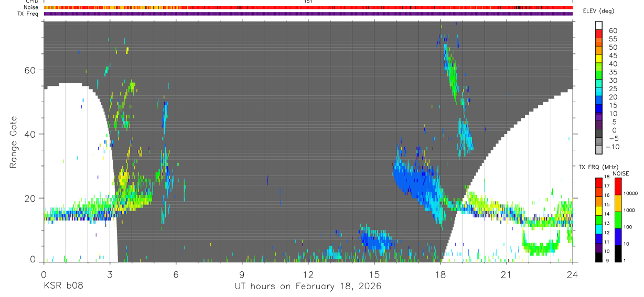Click the "12" tick on the UT hours axis
This screenshot has height=297, width=644.
click(308, 274)
